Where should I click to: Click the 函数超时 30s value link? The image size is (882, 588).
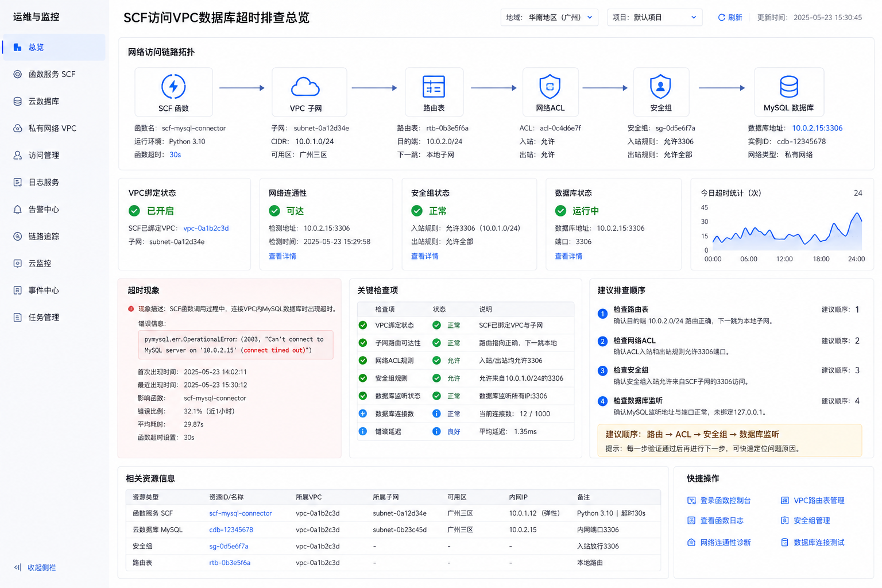pos(175,154)
